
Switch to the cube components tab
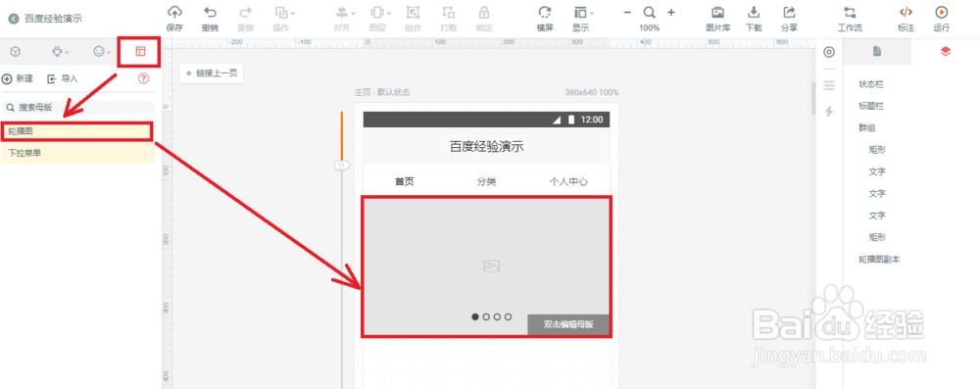pos(16,52)
